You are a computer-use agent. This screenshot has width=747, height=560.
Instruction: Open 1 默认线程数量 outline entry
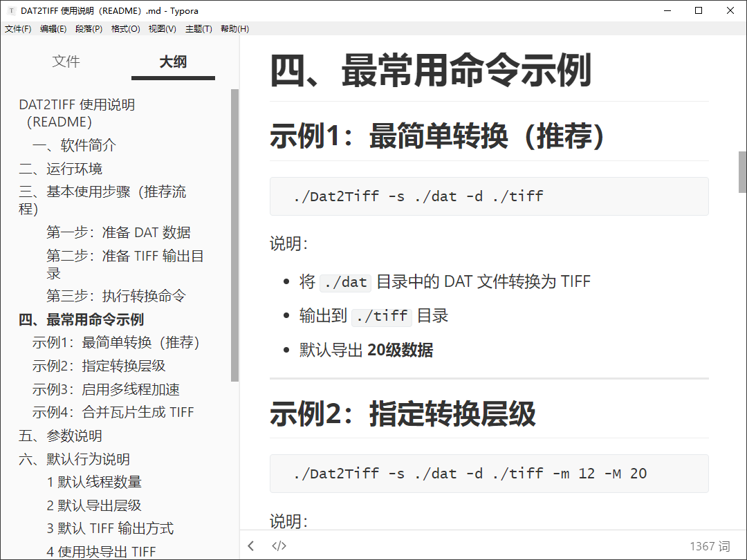[x=94, y=483]
